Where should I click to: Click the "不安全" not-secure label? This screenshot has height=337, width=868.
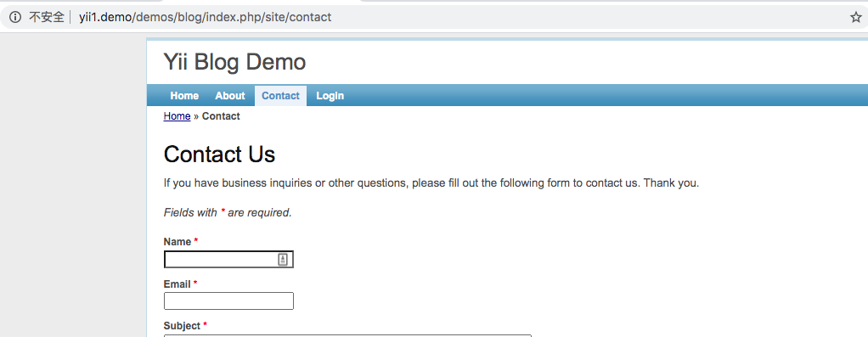click(47, 17)
